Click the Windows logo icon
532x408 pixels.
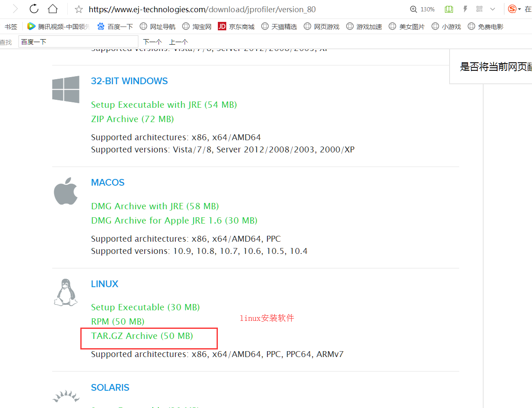click(66, 89)
